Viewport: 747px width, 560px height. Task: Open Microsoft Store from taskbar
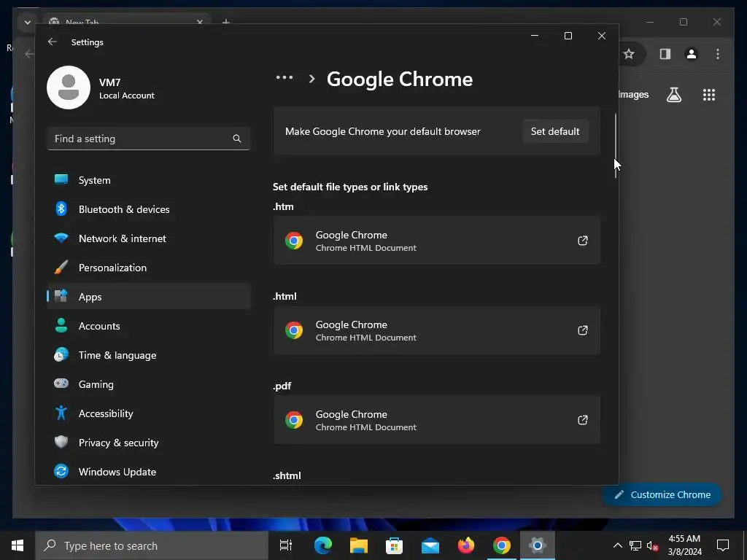(x=394, y=545)
